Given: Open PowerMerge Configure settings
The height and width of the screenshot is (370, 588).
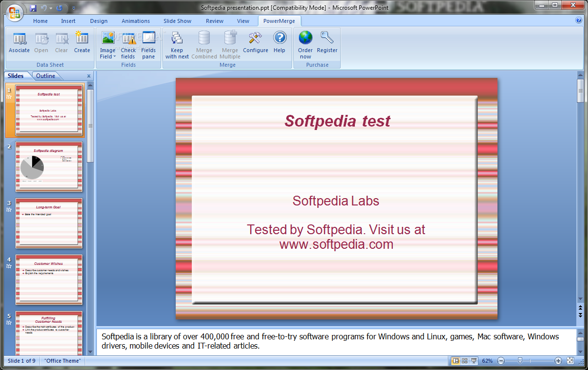Looking at the screenshot, I should pos(256,43).
